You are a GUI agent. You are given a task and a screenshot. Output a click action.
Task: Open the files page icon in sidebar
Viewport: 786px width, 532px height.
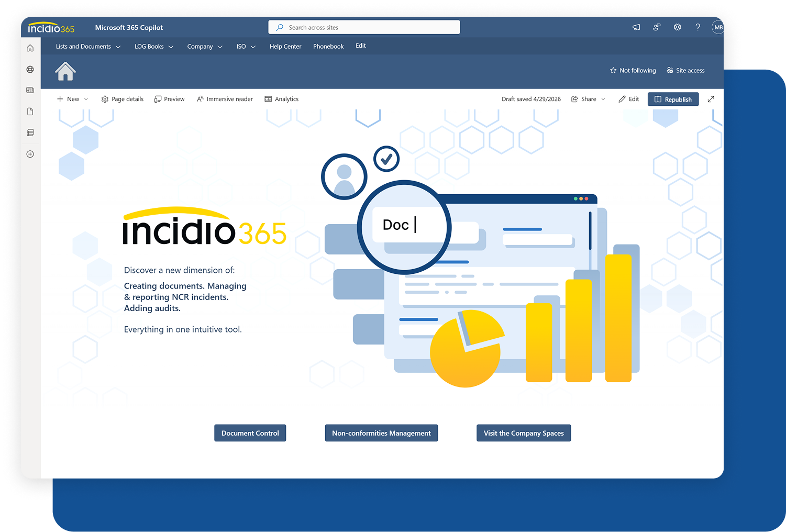pos(30,112)
